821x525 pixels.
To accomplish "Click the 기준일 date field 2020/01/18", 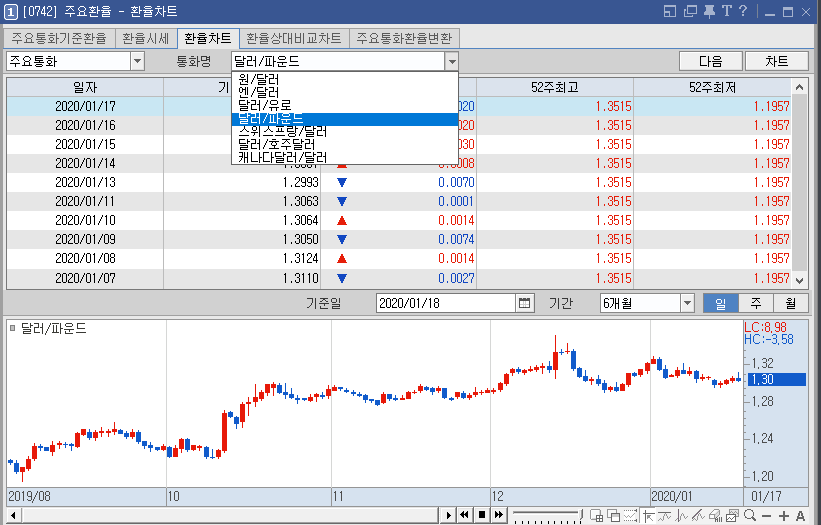I will pyautogui.click(x=446, y=303).
